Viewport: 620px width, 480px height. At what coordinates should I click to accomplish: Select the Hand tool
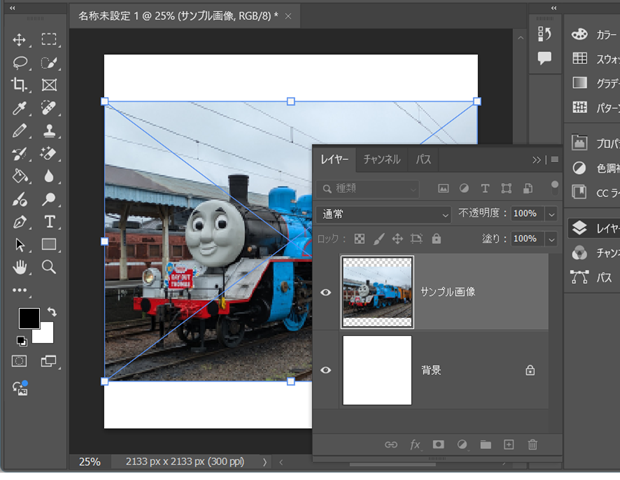coord(19,267)
